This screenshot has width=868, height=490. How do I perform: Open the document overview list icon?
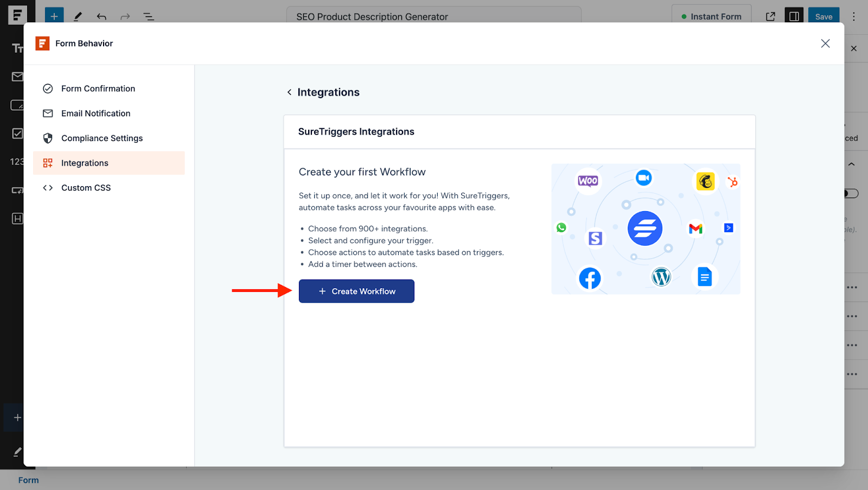click(148, 16)
